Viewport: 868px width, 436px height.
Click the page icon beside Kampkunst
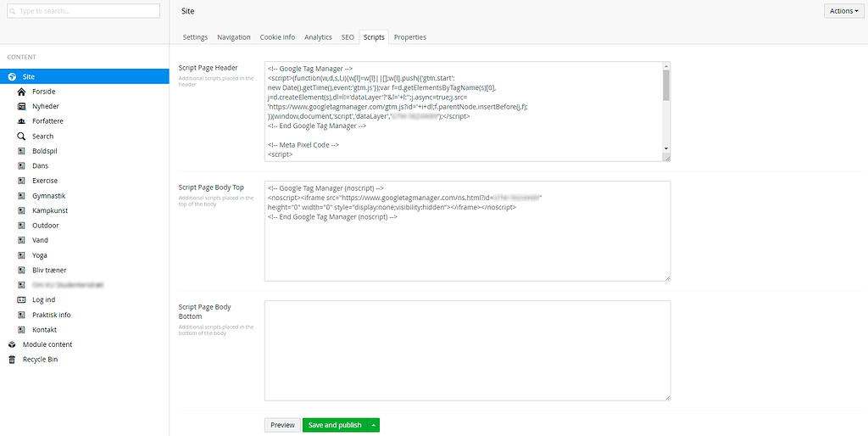pos(21,210)
